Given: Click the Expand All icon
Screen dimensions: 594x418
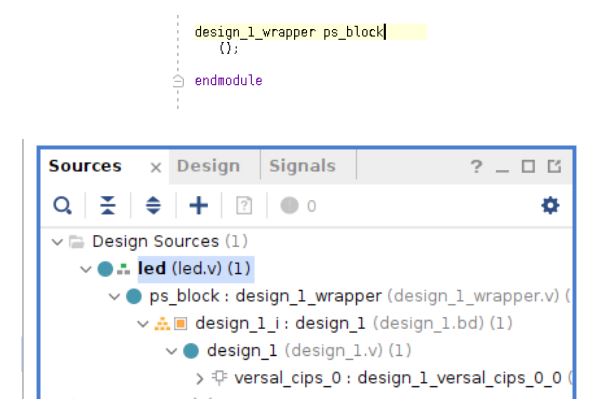Looking at the screenshot, I should [153, 205].
